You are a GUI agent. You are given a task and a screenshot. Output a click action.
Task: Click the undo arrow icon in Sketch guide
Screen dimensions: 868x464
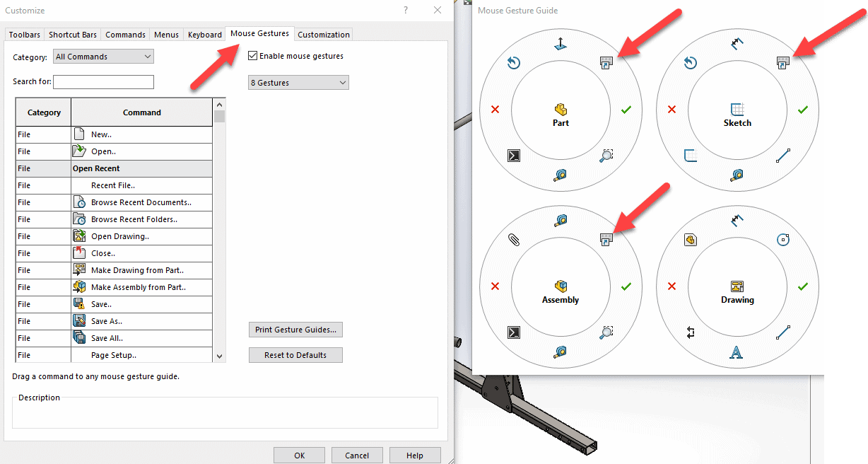(x=691, y=63)
